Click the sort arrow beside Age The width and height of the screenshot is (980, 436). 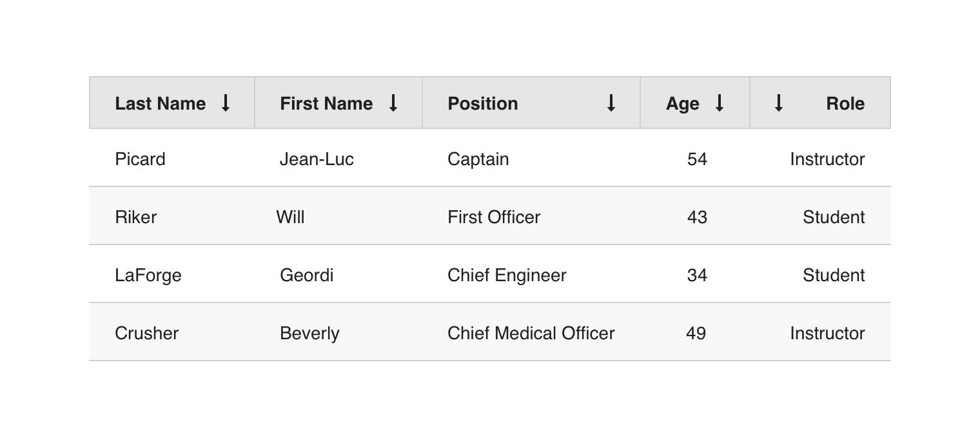720,103
